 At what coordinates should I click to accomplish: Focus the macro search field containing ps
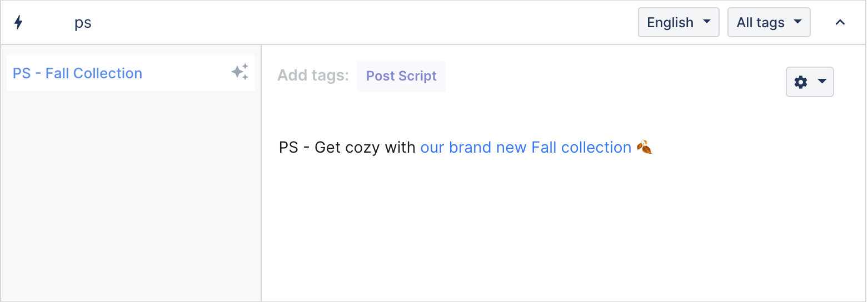(333, 23)
